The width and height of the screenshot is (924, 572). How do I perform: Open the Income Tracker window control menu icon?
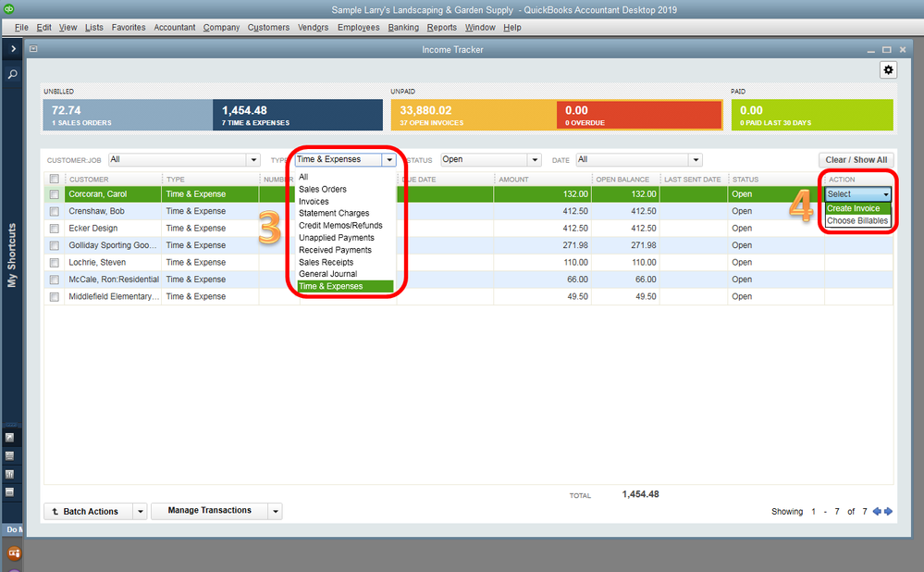(33, 49)
